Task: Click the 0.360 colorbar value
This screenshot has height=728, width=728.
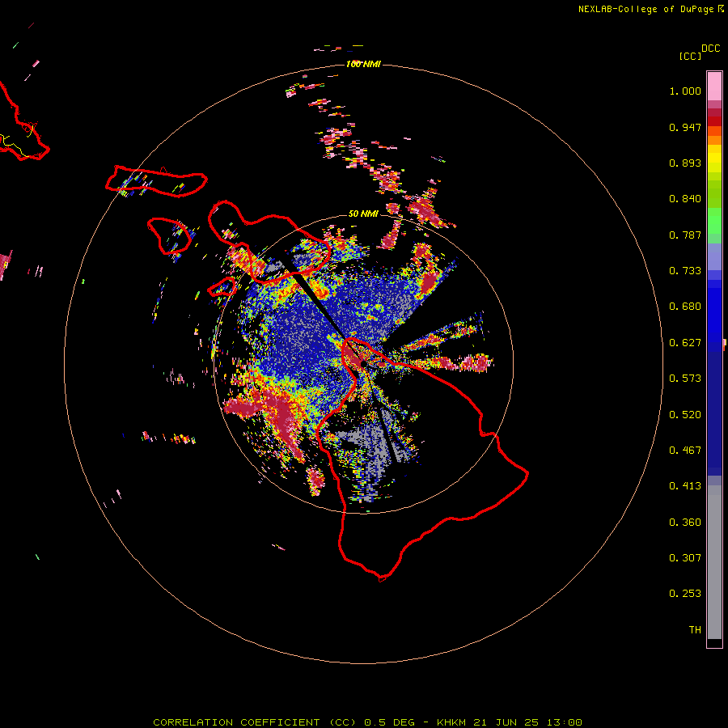Action: (685, 523)
